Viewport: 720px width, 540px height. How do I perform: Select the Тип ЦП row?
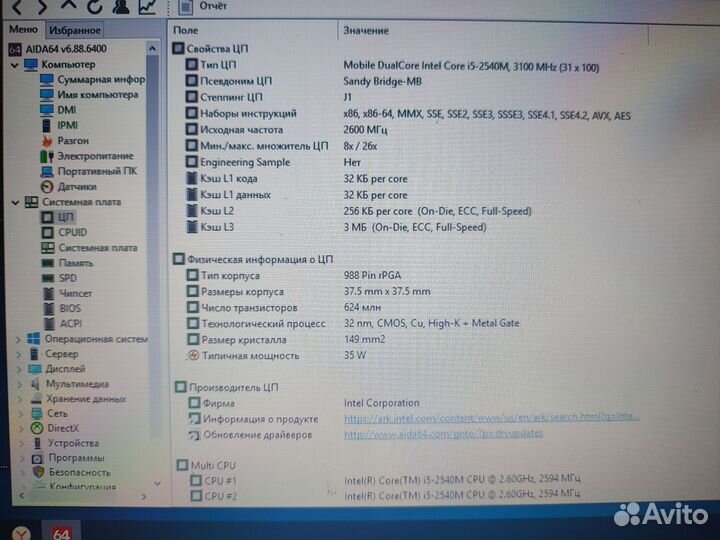point(392,66)
